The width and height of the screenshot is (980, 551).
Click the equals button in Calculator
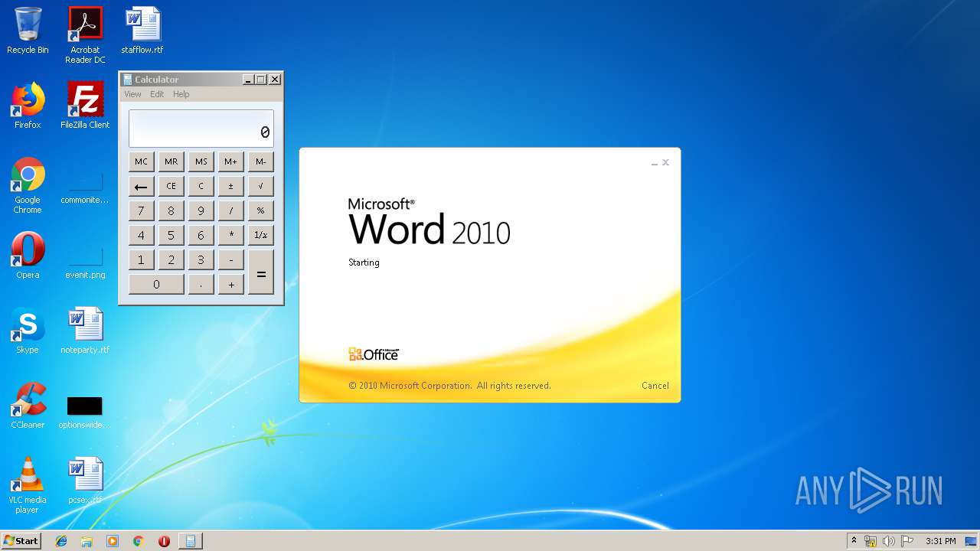click(260, 272)
